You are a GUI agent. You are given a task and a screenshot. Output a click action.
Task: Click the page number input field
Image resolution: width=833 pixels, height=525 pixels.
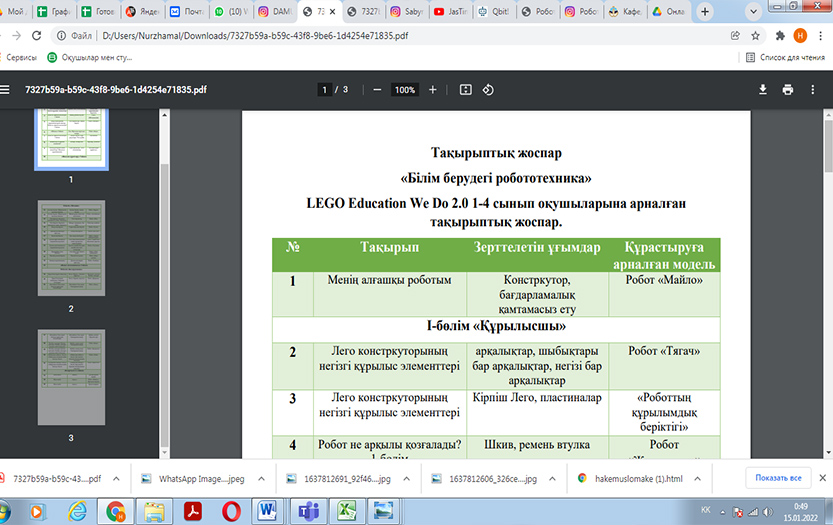325,89
